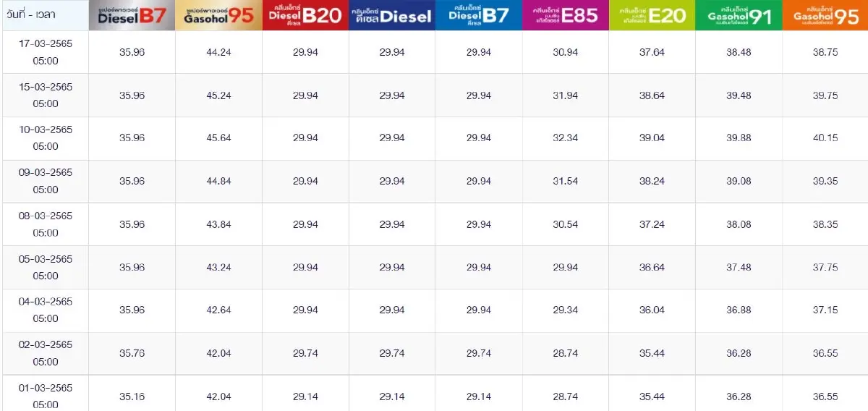Click the 40.15 Gasohol 95 price
Image resolution: width=868 pixels, height=411 pixels.
(825, 138)
